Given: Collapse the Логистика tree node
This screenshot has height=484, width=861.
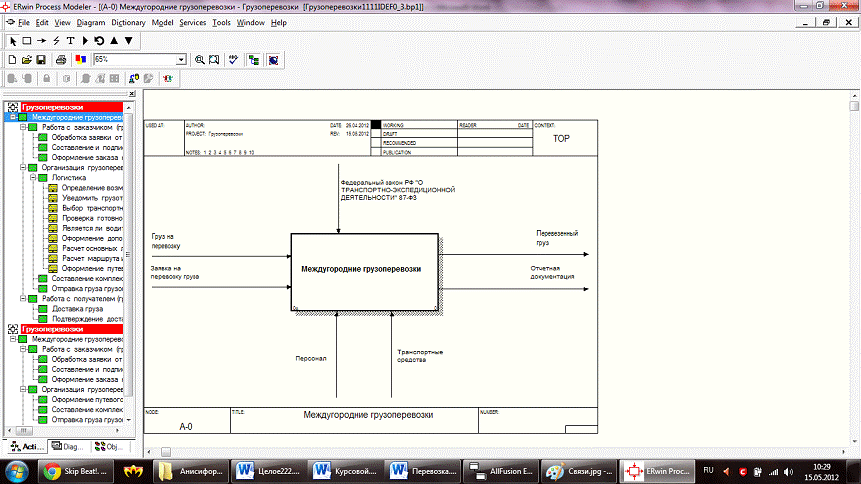Looking at the screenshot, I should 32,178.
